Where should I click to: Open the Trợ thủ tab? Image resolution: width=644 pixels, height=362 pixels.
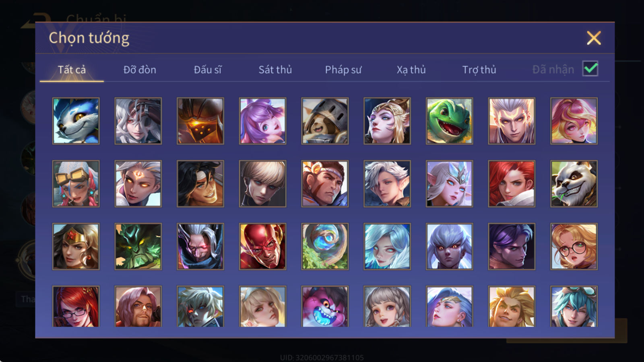pyautogui.click(x=479, y=70)
